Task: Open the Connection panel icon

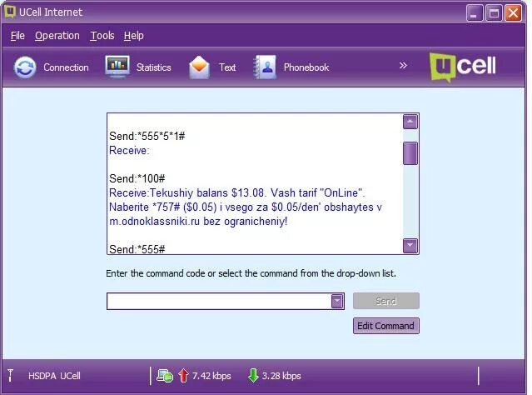Action: coord(25,67)
